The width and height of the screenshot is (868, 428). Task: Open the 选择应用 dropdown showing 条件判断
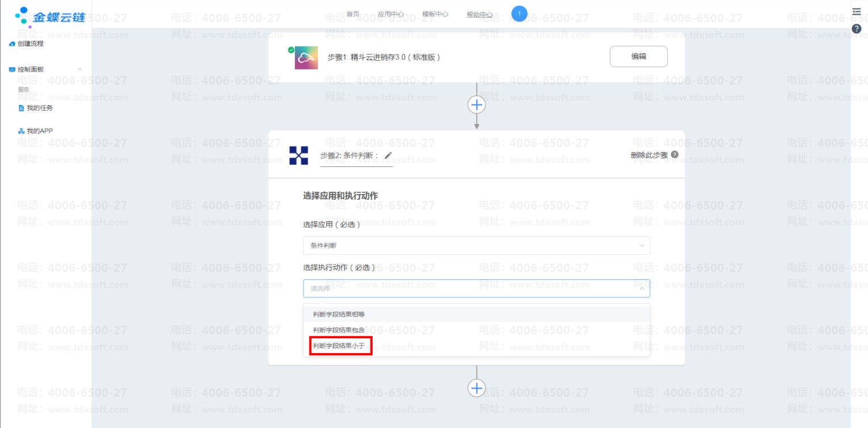coord(476,246)
